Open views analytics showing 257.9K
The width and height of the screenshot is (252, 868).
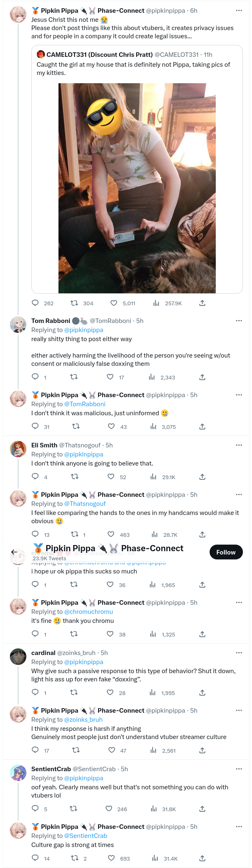[x=156, y=303]
